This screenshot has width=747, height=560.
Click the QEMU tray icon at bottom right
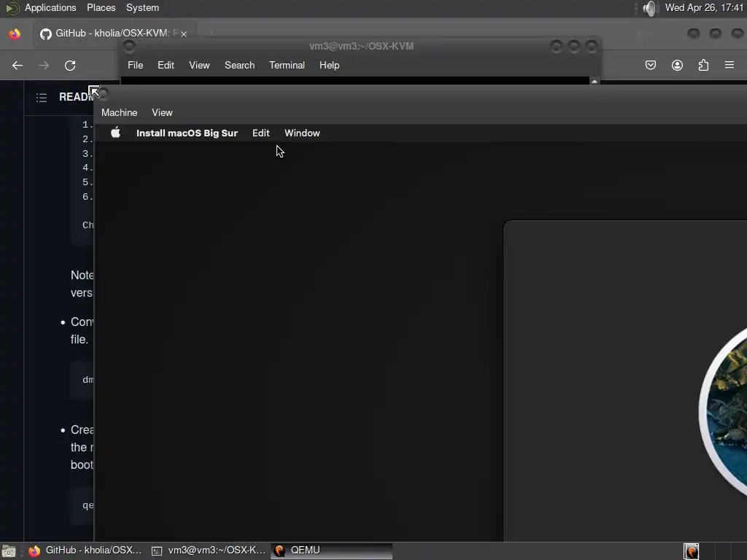tap(692, 551)
